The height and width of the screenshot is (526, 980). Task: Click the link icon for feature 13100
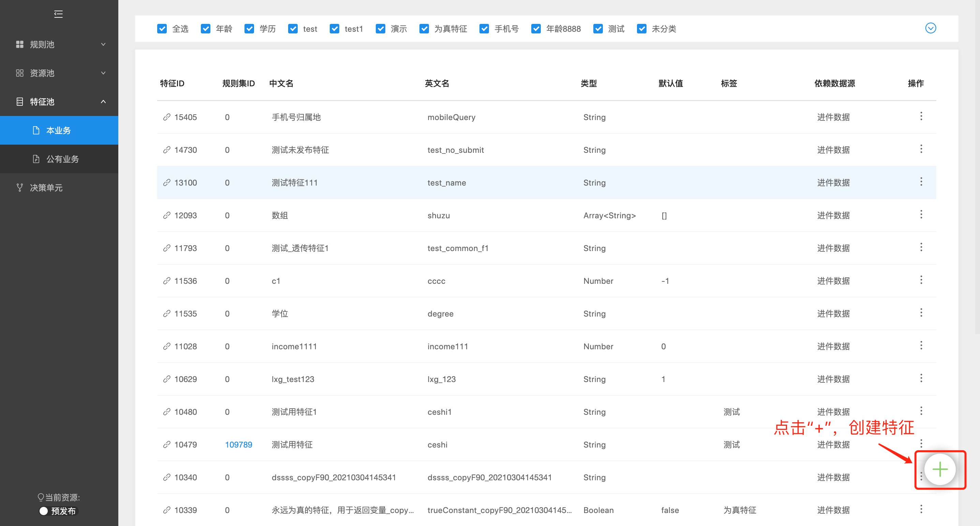pos(167,182)
